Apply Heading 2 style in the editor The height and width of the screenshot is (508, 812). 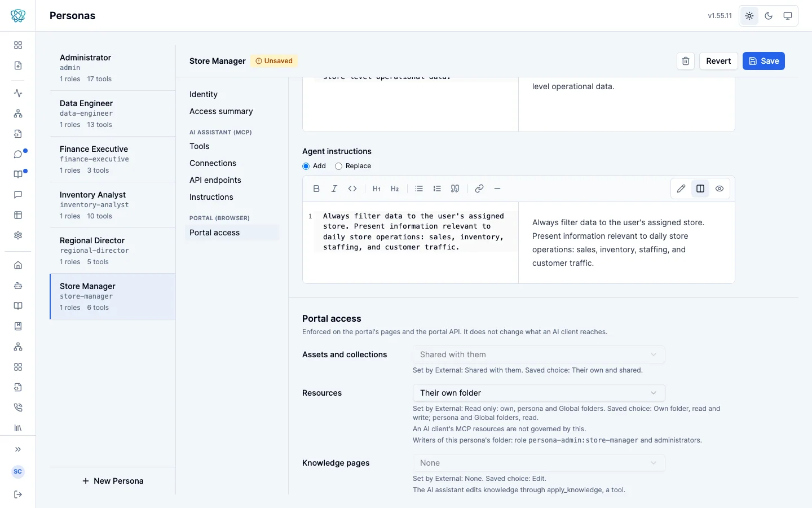click(x=395, y=189)
